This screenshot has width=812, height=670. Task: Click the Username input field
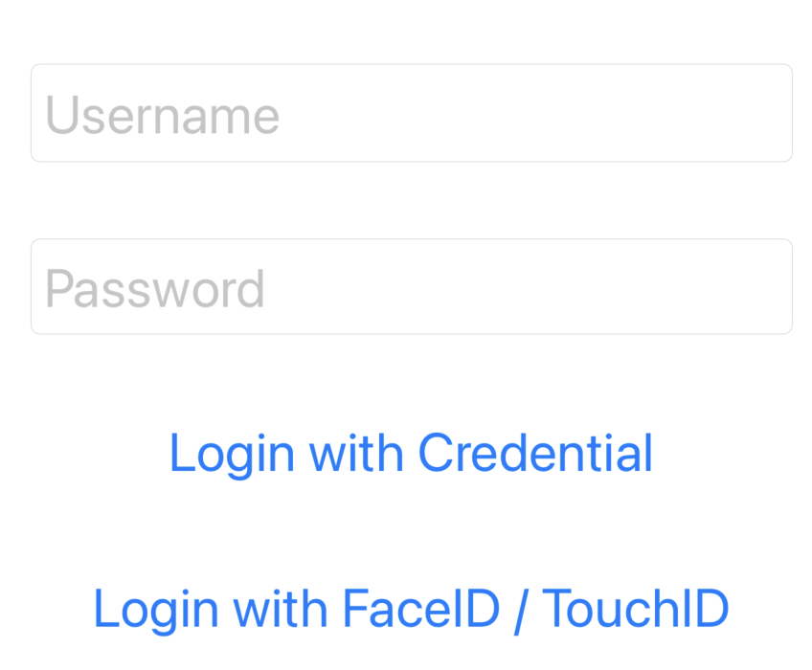coord(412,113)
